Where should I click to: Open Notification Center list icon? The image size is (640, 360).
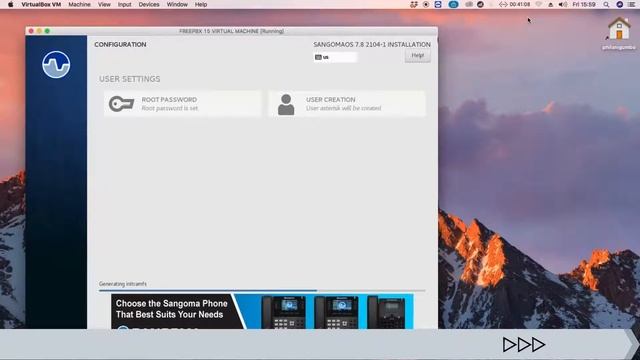click(631, 4)
